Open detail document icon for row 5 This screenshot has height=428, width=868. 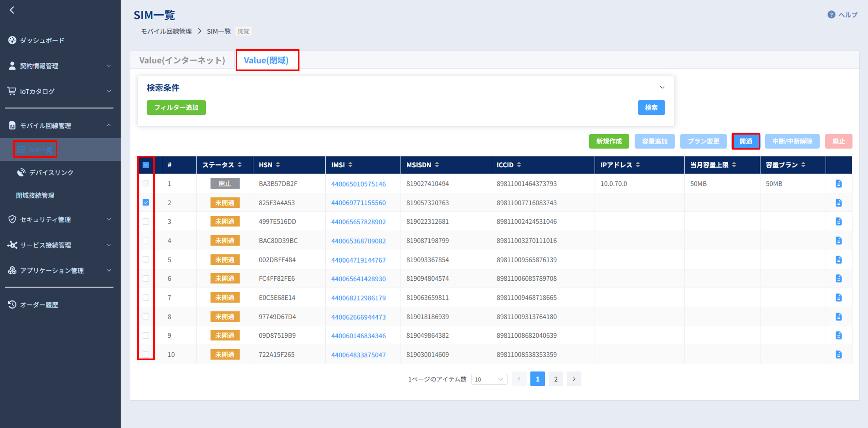pos(838,260)
